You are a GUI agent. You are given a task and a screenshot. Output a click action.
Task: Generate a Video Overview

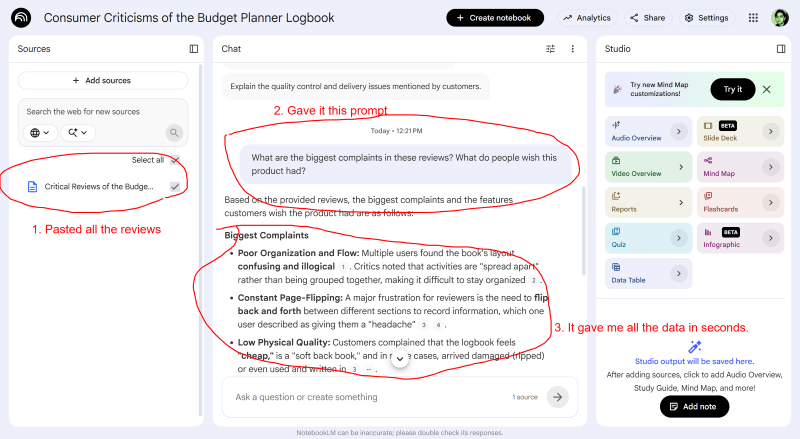(x=648, y=167)
